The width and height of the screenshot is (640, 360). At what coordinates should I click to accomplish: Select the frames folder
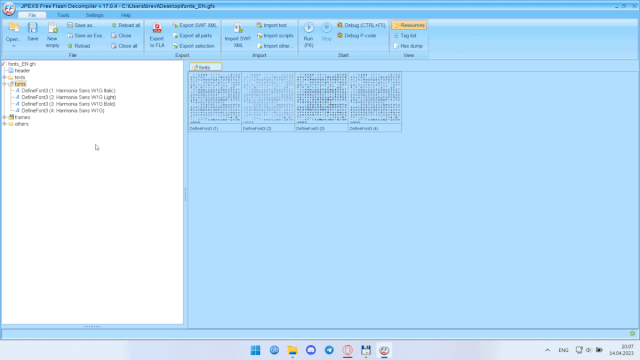(x=22, y=117)
